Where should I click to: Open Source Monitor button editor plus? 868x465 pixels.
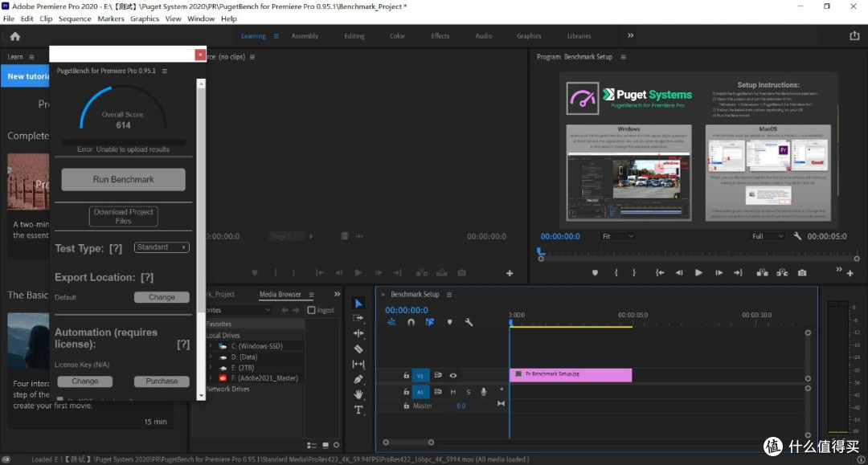point(510,273)
